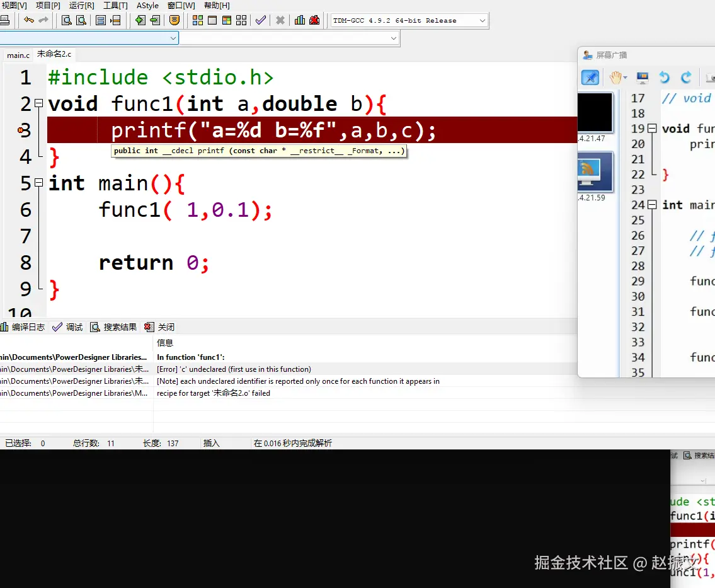Viewport: 715px width, 588px height.
Task: Click the pin icon in screen broadcast window
Action: point(590,78)
